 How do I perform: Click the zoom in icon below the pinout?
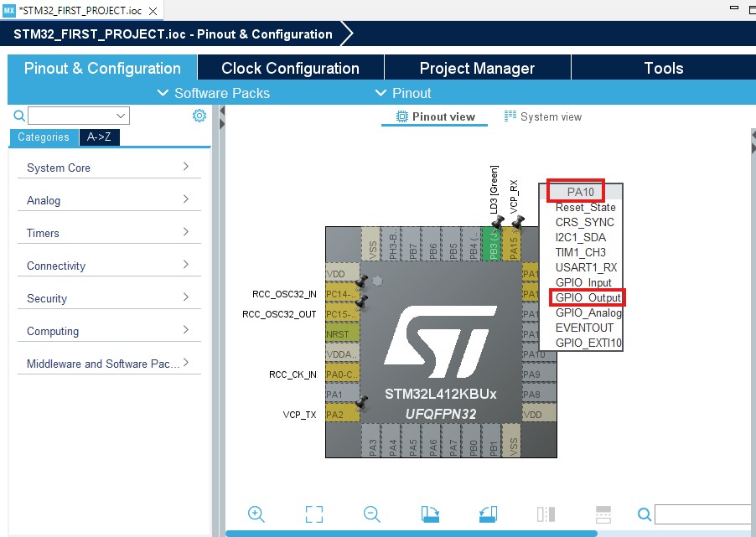(x=256, y=514)
